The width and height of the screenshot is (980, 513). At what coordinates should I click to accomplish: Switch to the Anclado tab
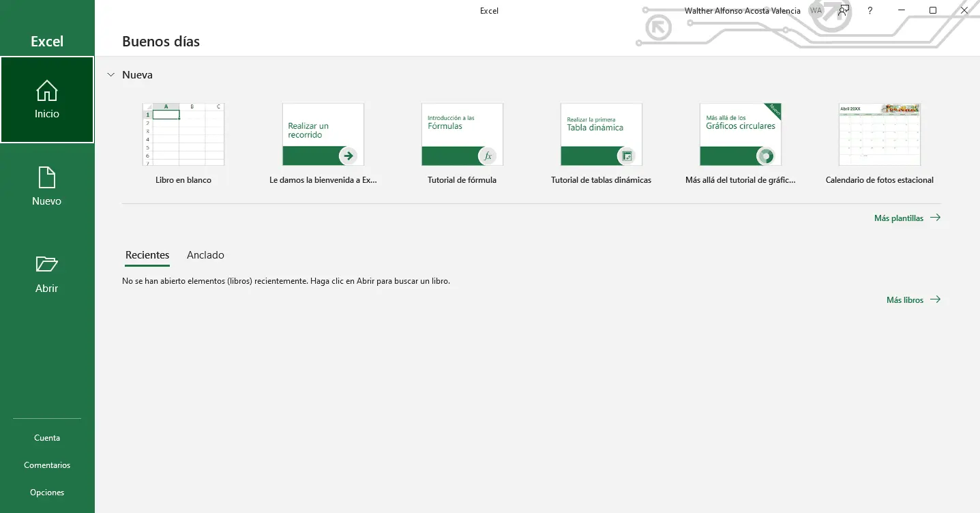pyautogui.click(x=205, y=255)
